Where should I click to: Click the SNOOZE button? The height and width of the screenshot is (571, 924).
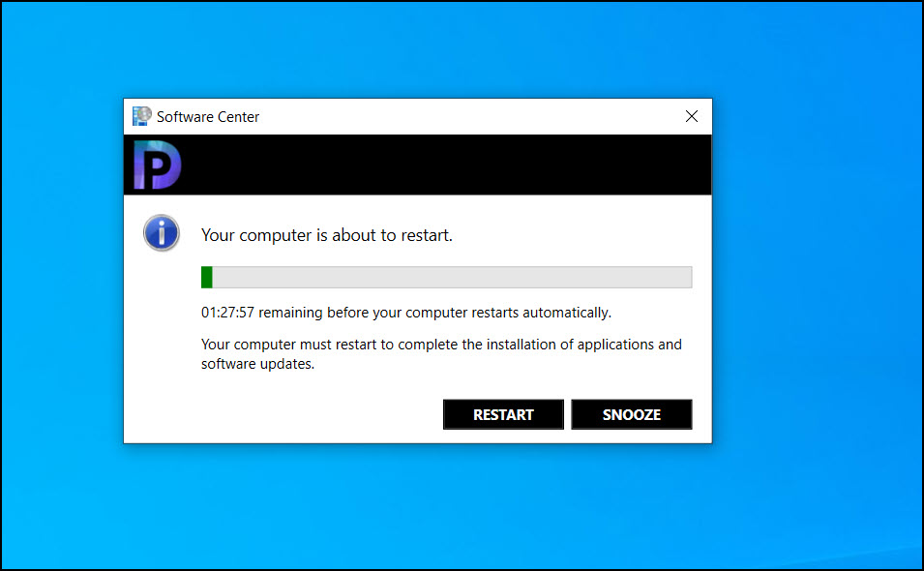click(x=631, y=414)
